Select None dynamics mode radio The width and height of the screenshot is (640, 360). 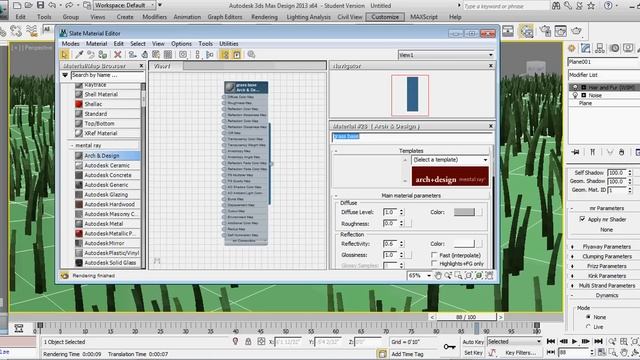[x=588, y=317]
